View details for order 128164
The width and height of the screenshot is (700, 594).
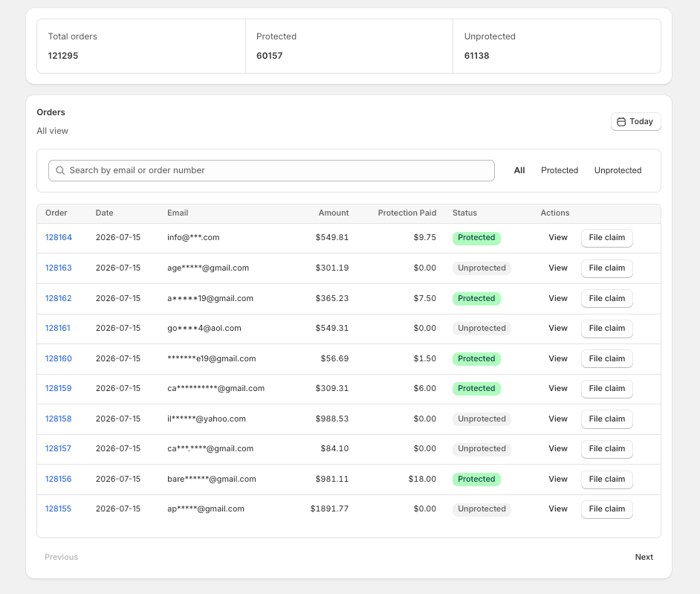(558, 237)
